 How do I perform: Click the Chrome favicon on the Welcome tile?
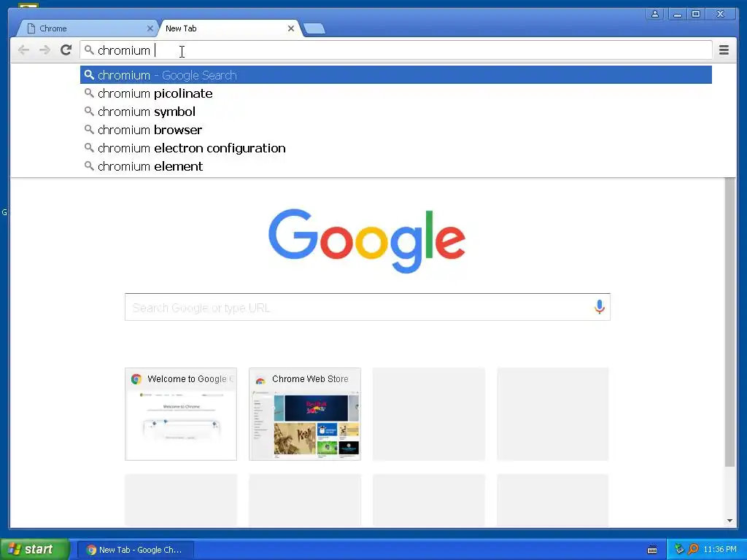click(x=136, y=379)
